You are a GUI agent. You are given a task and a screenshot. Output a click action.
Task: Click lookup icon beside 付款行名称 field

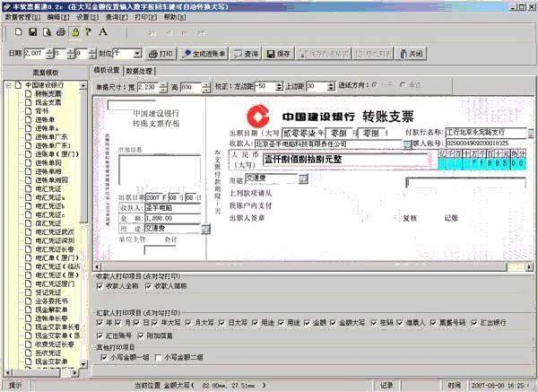point(531,133)
